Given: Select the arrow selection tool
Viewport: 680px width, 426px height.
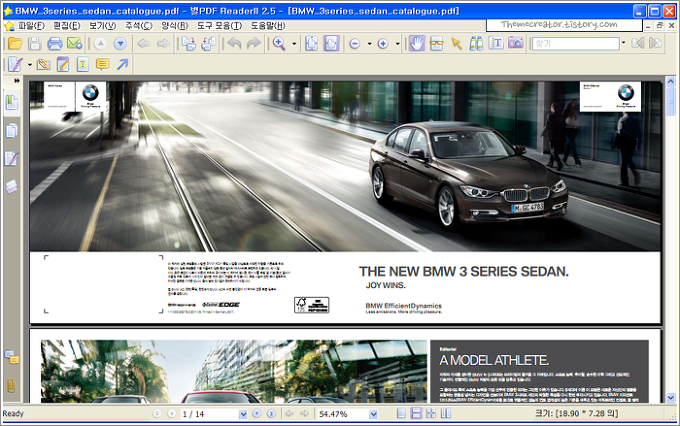Looking at the screenshot, I should [x=456, y=43].
